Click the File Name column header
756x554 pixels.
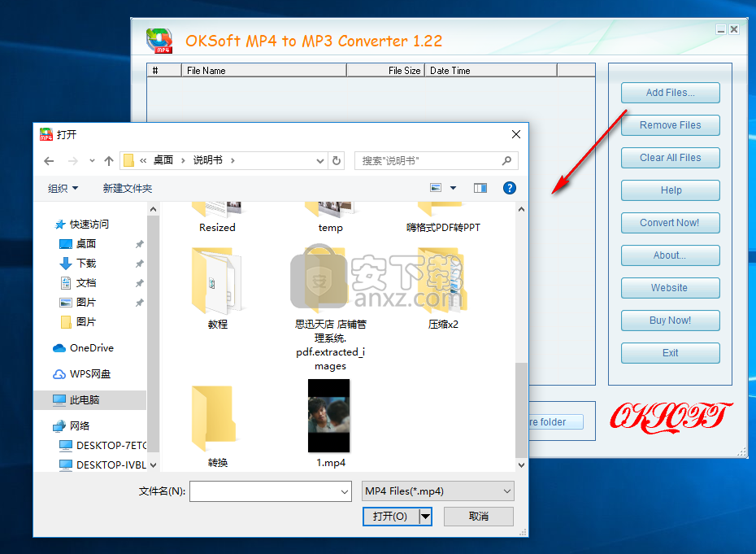click(263, 71)
